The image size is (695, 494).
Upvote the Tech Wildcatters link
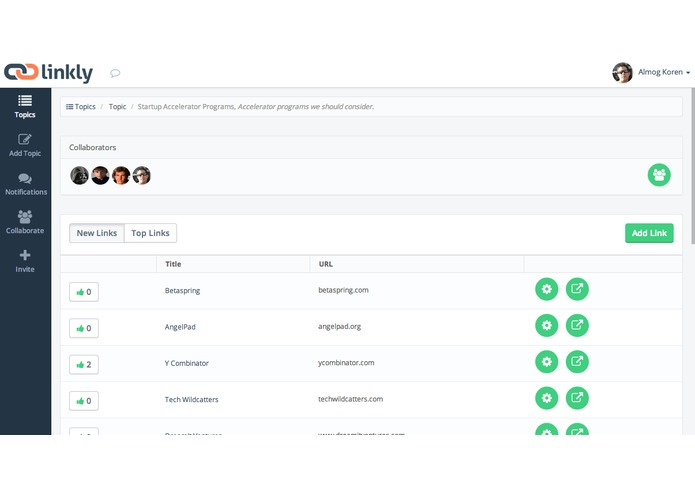(84, 401)
